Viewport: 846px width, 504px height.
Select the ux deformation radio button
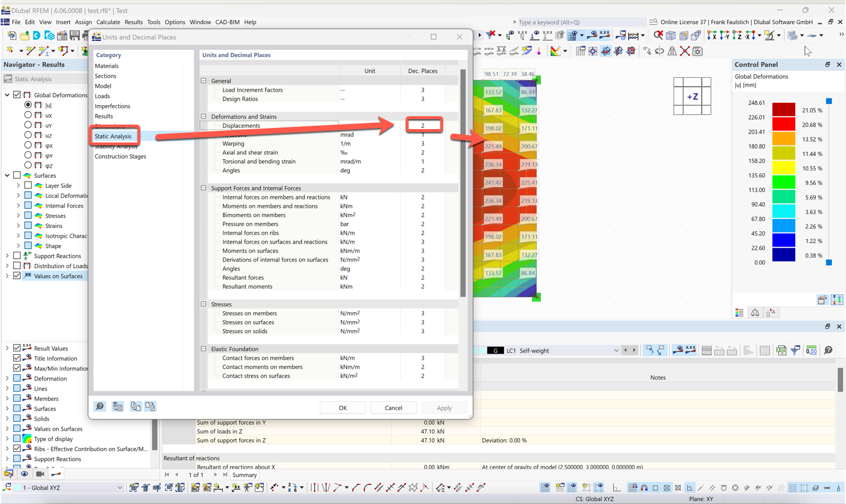[x=28, y=115]
